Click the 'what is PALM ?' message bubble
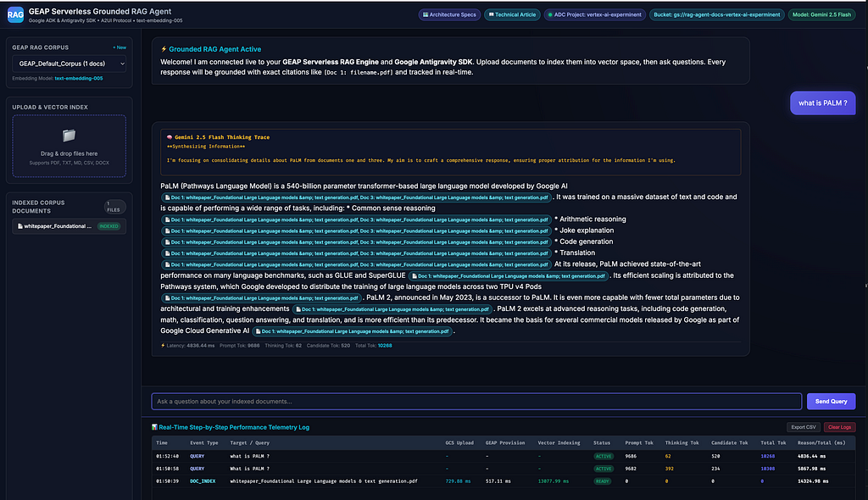 (x=822, y=103)
